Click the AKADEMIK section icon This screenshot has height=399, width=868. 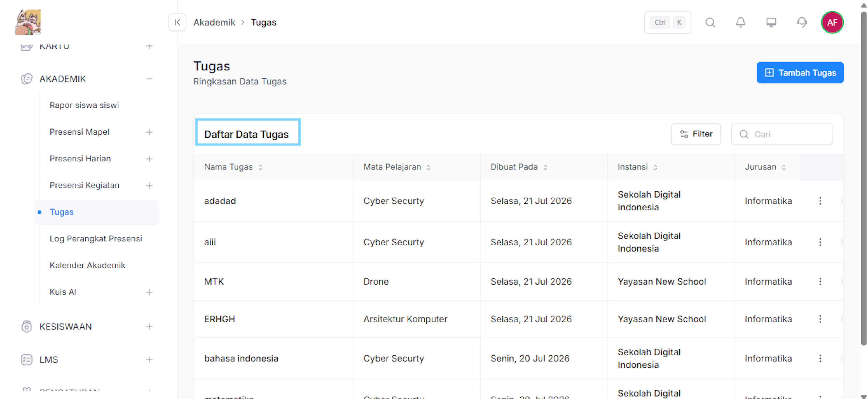(x=27, y=79)
